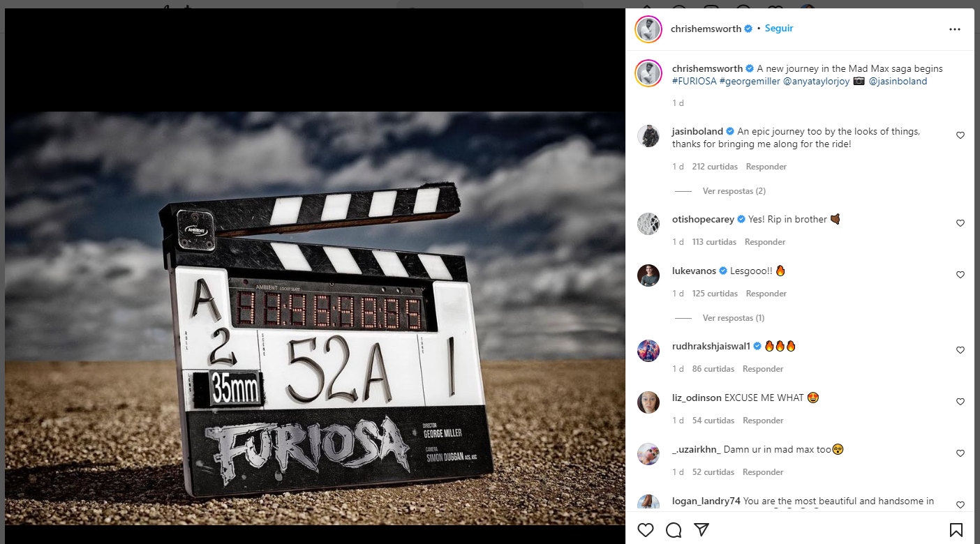Reply to jasinboland's comment
This screenshot has height=544, width=980.
click(x=766, y=167)
